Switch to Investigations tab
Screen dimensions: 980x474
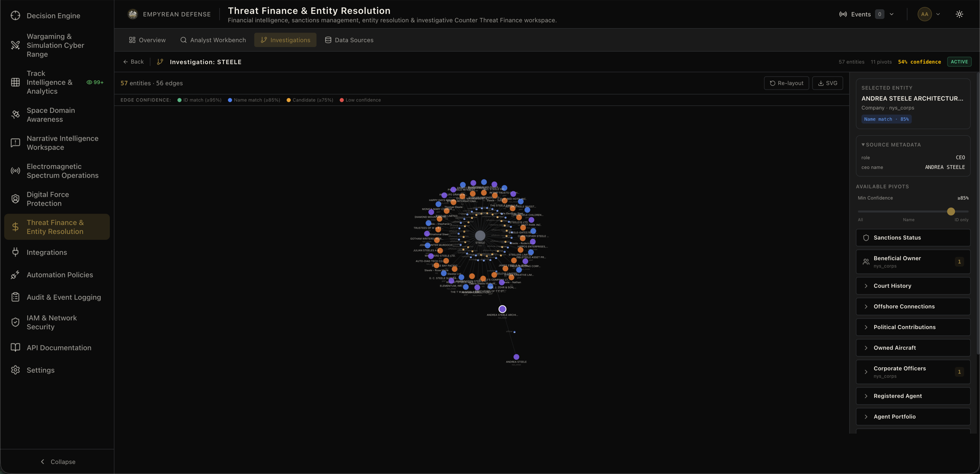pyautogui.click(x=285, y=40)
